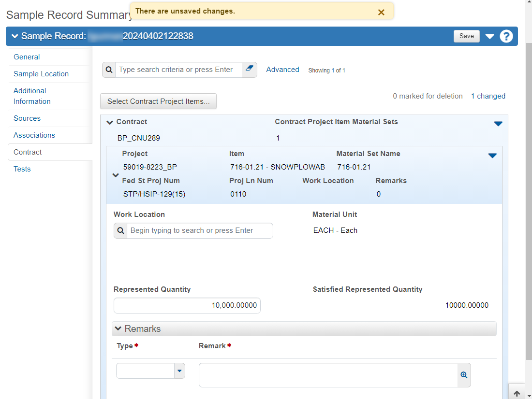This screenshot has width=532, height=399.
Task: Close the unsaved changes notification
Action: [381, 12]
